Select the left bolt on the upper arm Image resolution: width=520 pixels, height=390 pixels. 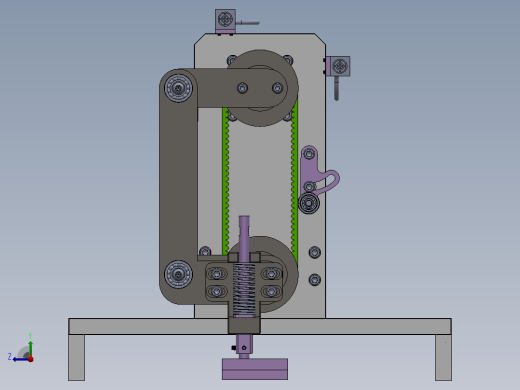242,88
